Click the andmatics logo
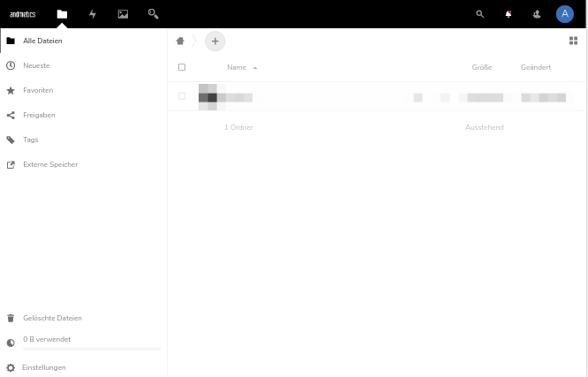The image size is (588, 377). [x=22, y=14]
